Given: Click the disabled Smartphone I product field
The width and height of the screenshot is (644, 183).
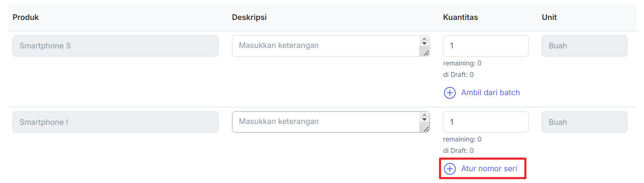Looking at the screenshot, I should pyautogui.click(x=115, y=122).
